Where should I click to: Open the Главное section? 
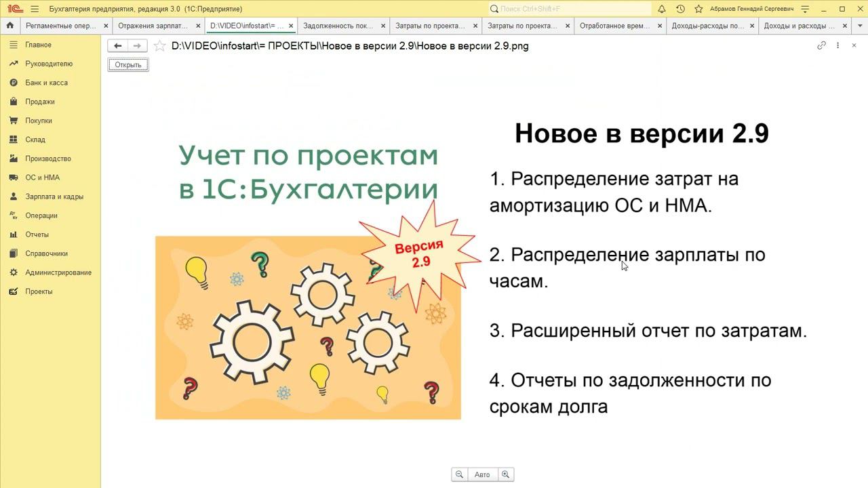(50, 45)
